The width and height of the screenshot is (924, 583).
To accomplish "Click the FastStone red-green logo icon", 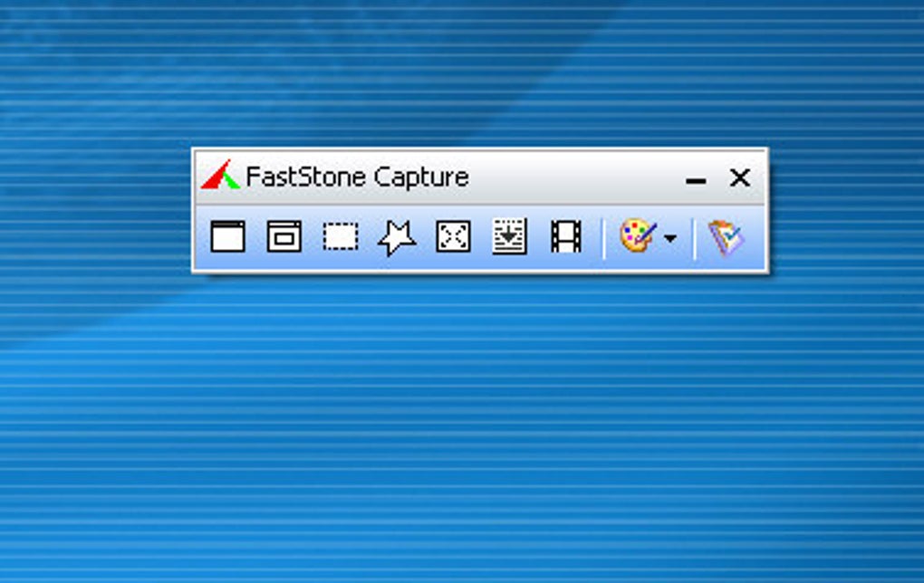I will point(220,175).
